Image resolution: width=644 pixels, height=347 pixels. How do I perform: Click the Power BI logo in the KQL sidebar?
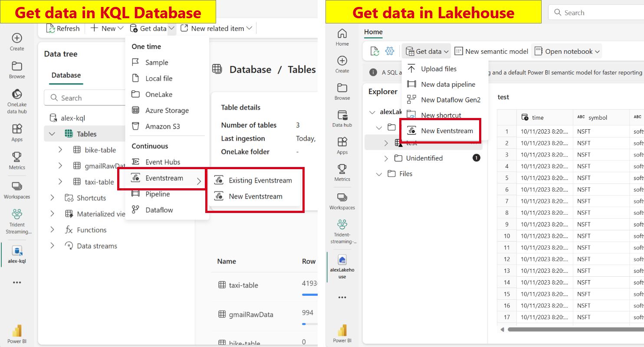pos(17,334)
